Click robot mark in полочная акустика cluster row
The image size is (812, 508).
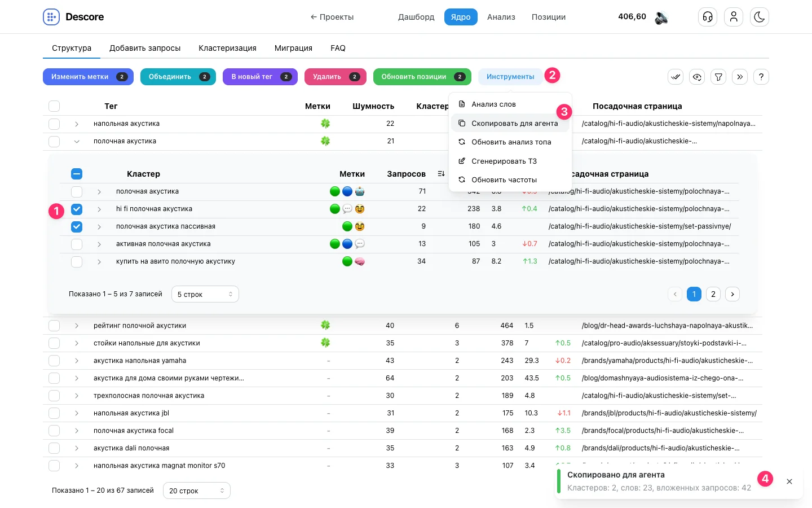click(360, 191)
